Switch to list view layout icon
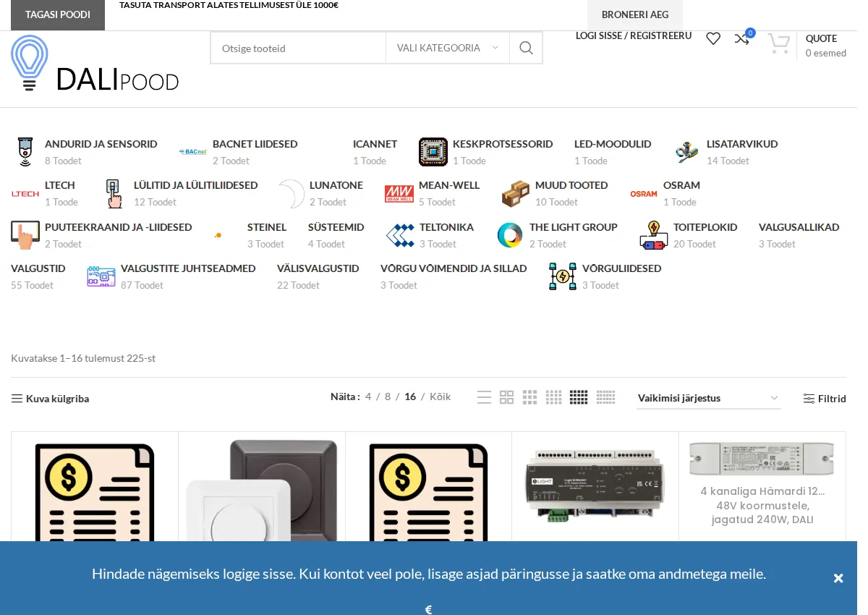The height and width of the screenshot is (615, 868). pyautogui.click(x=484, y=397)
